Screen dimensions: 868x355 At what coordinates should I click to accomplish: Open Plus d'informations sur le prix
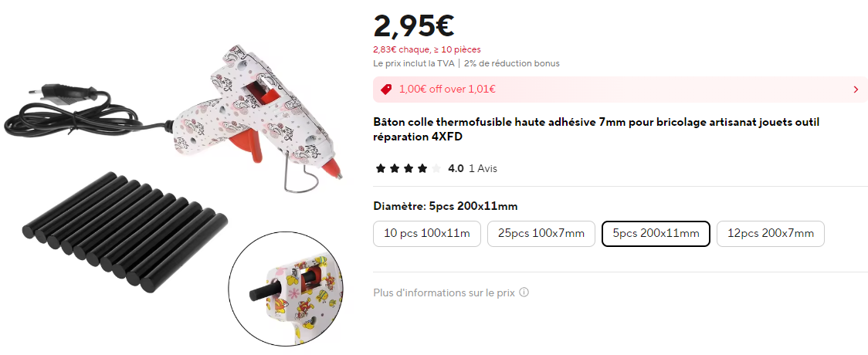[x=444, y=292]
